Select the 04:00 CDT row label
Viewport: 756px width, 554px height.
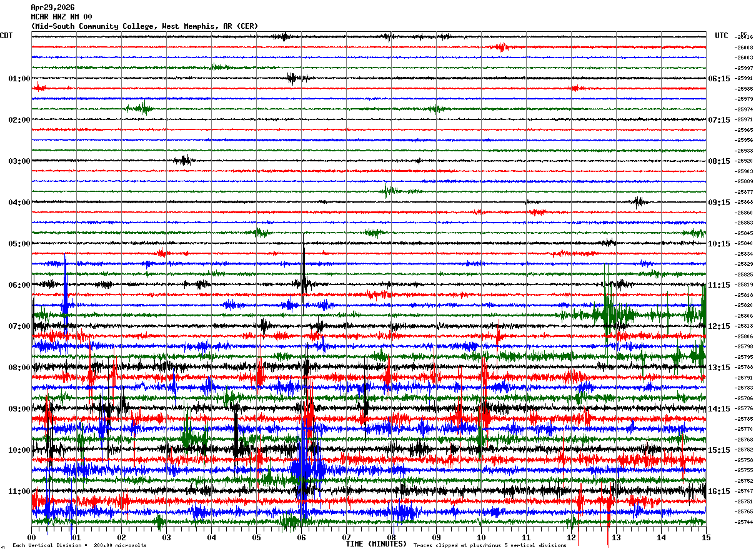(19, 202)
